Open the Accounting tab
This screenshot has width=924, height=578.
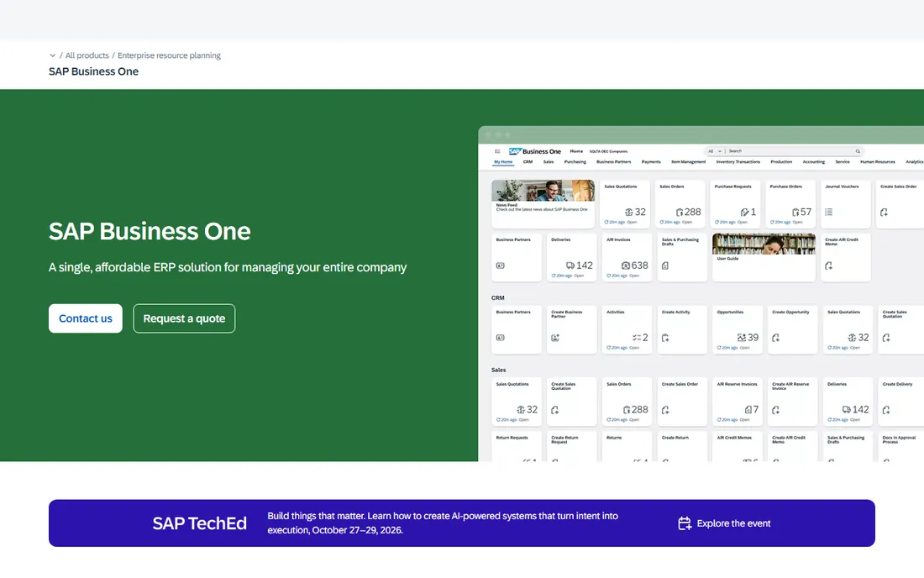tap(814, 161)
